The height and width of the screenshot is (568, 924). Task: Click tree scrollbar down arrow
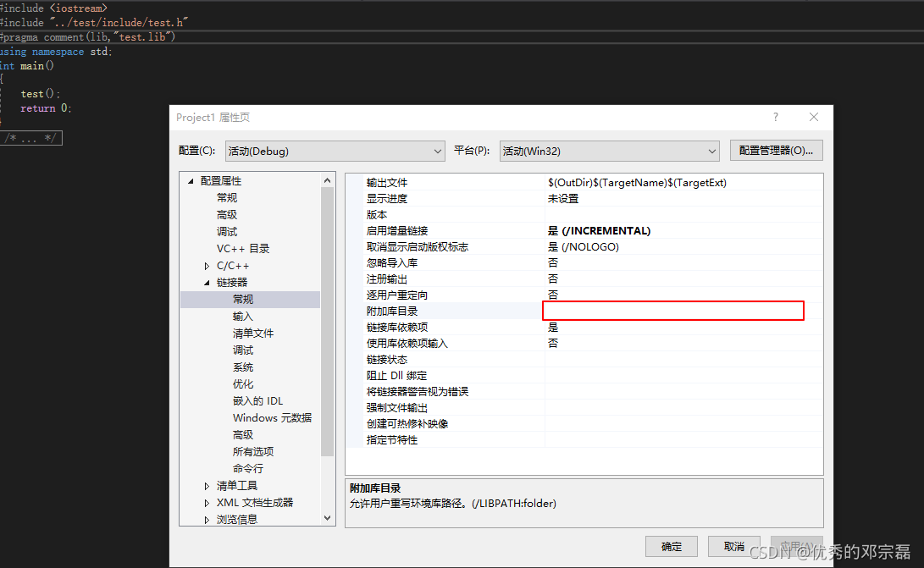pyautogui.click(x=328, y=519)
